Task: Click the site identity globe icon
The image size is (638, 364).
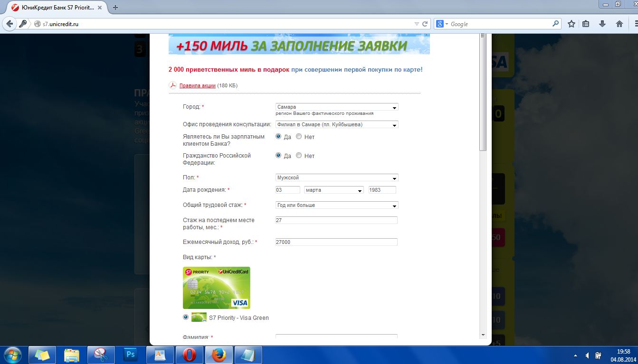Action: pyautogui.click(x=38, y=24)
